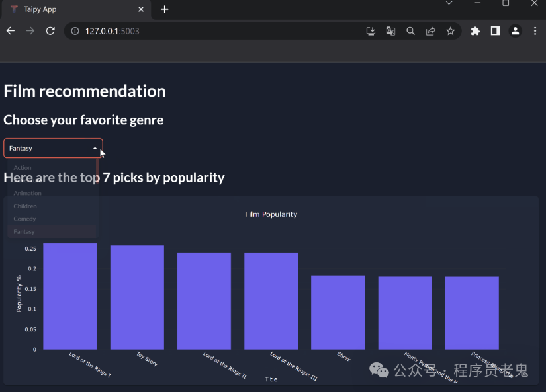Image resolution: width=546 pixels, height=392 pixels.
Task: Click the 0.25 axis tick value
Action: coord(30,249)
